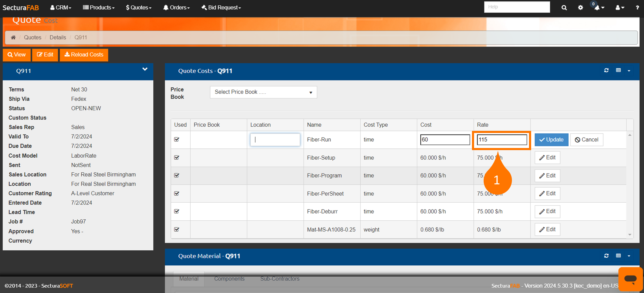644x293 pixels.
Task: Open the orange chat widget
Action: pyautogui.click(x=630, y=279)
